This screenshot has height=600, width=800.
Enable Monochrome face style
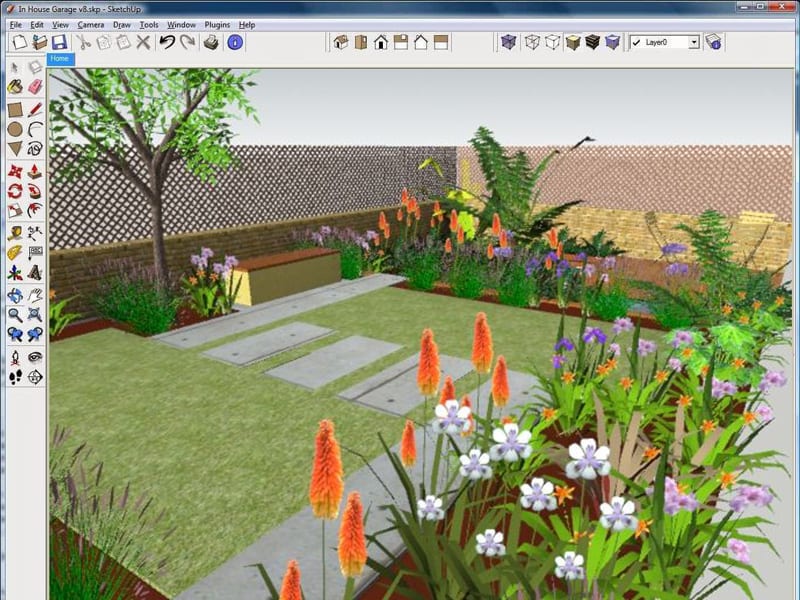[x=612, y=42]
